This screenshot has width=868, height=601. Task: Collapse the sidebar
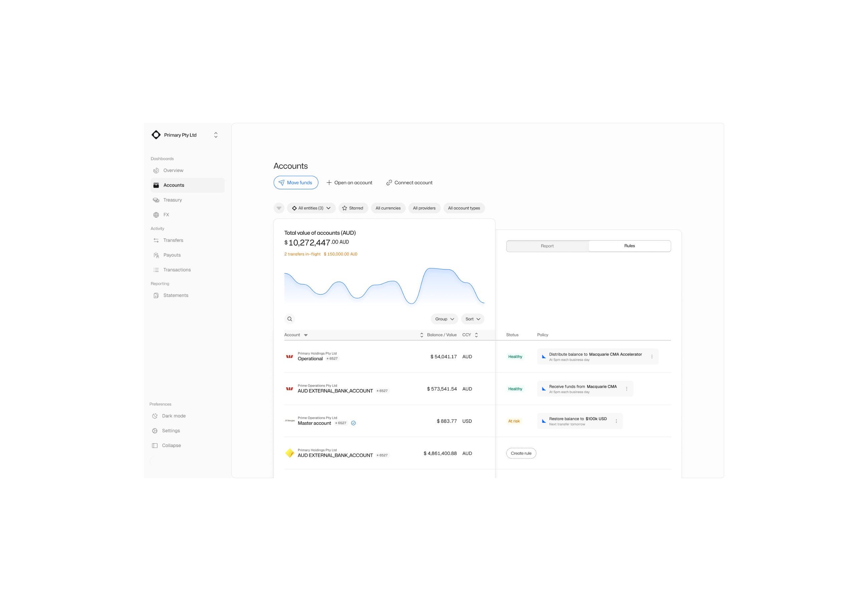click(x=166, y=445)
